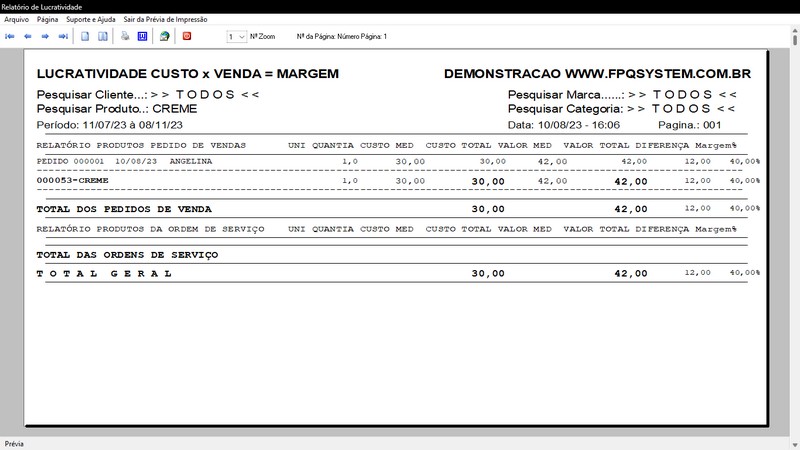Click the 000053-CREME product row

click(x=398, y=181)
